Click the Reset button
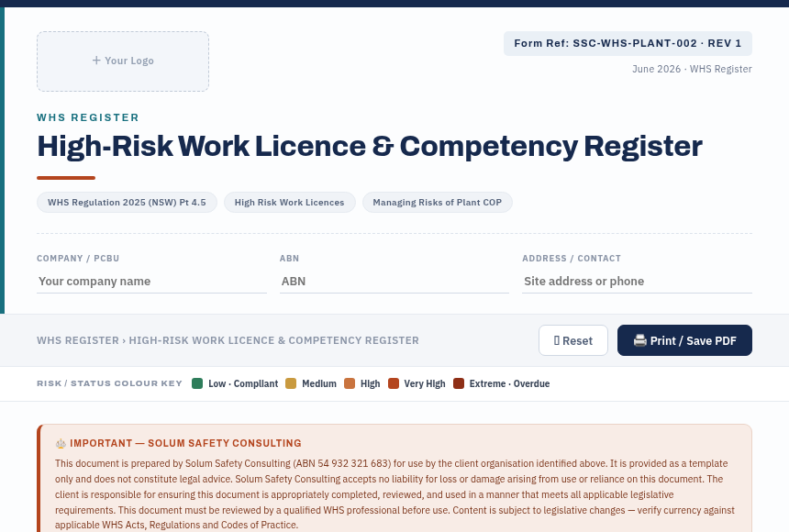The image size is (789, 532). [x=573, y=340]
